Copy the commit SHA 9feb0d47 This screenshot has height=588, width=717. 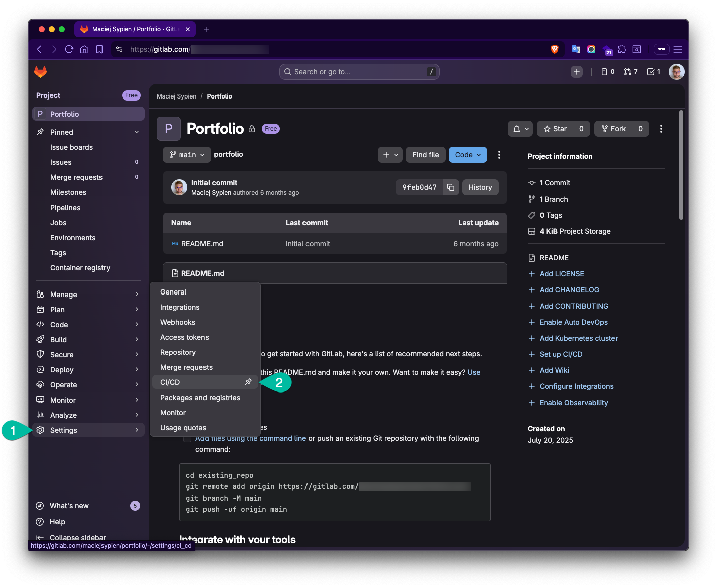[451, 187]
